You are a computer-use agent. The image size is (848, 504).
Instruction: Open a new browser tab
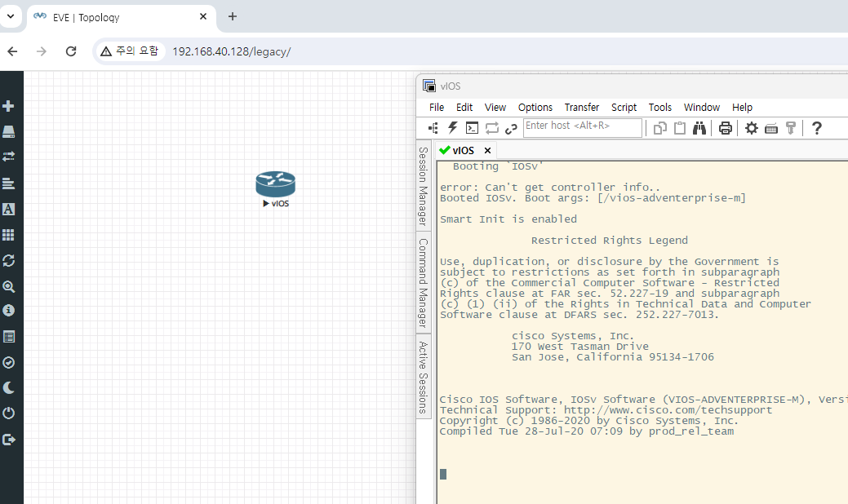coord(233,17)
